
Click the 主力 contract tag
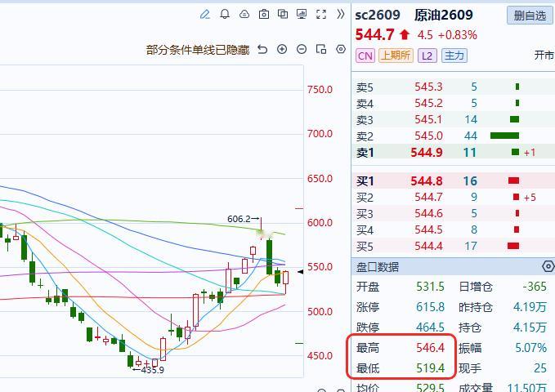454,56
